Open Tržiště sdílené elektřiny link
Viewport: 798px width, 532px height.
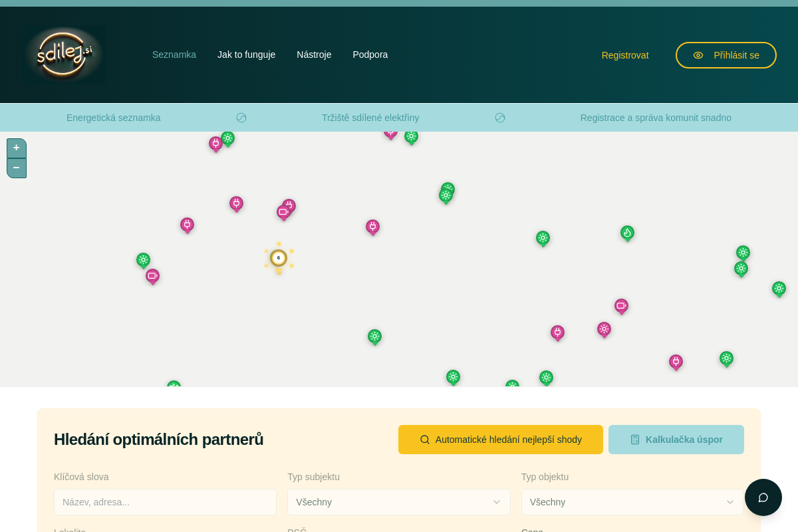click(370, 118)
